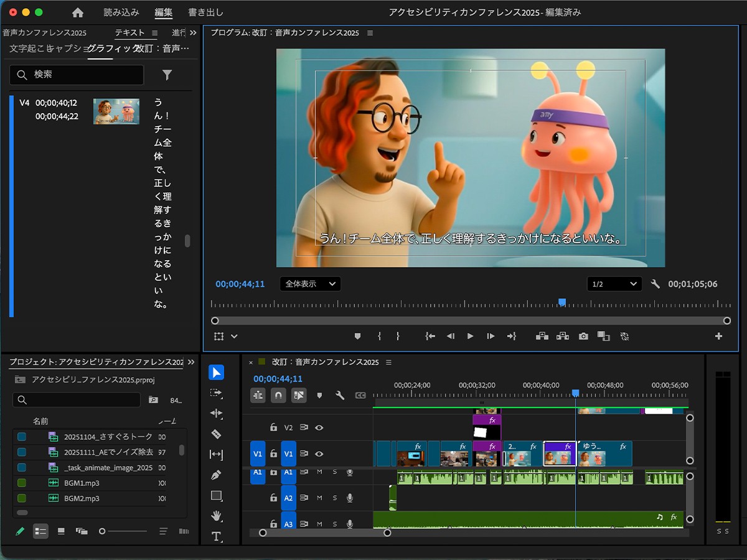Mute the A2 audio track
This screenshot has height=560, width=747.
coord(319,498)
